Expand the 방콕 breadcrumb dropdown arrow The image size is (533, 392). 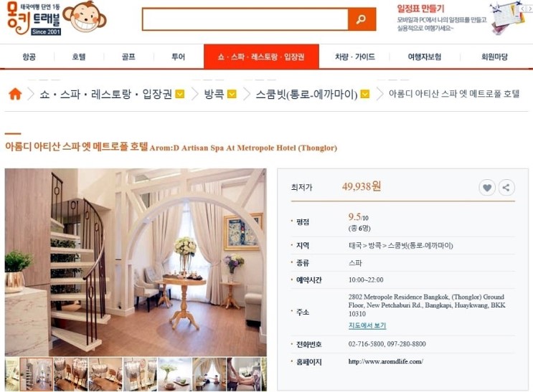click(x=232, y=94)
